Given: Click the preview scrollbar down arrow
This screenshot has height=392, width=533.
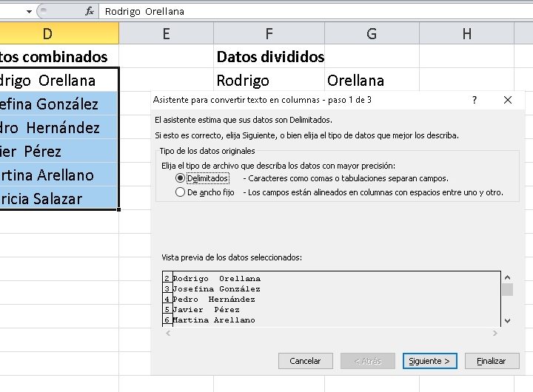Looking at the screenshot, I should tap(507, 320).
